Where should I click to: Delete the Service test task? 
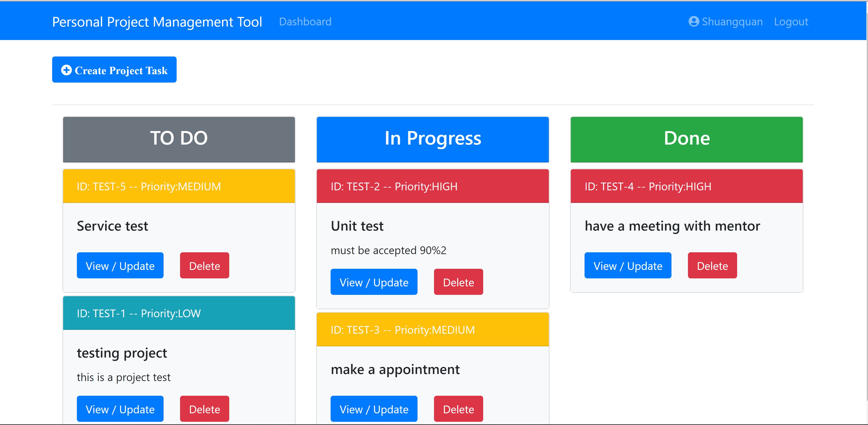(205, 265)
